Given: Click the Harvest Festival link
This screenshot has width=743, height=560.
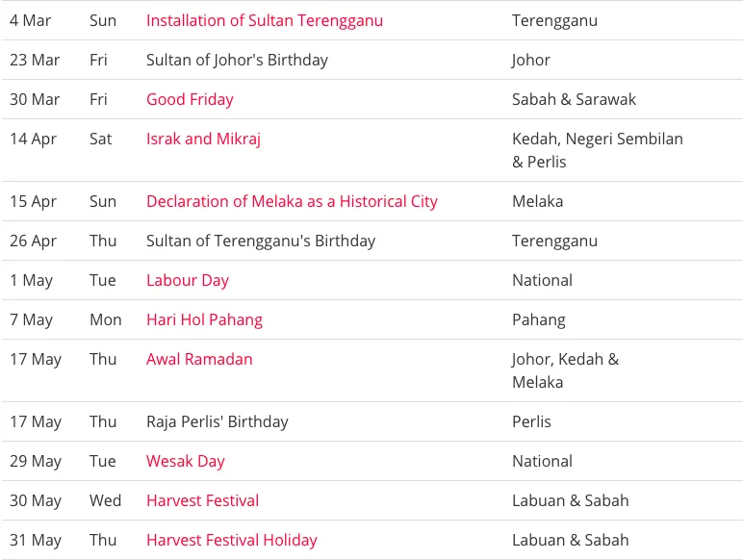Looking at the screenshot, I should pyautogui.click(x=202, y=500).
